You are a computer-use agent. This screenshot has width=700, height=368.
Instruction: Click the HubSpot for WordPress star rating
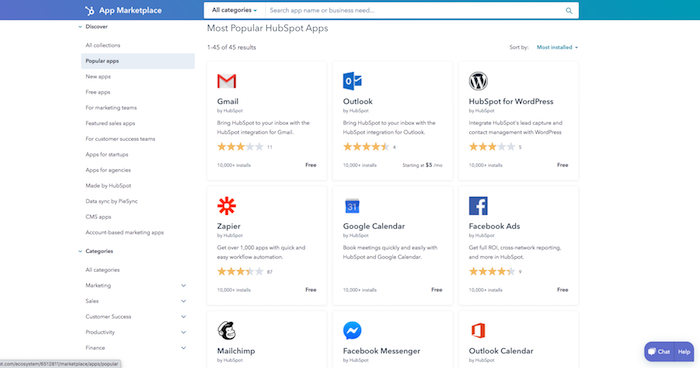coord(492,147)
